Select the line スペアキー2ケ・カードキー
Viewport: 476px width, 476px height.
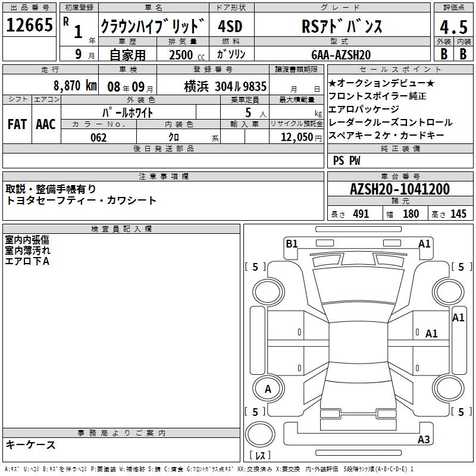coord(386,136)
